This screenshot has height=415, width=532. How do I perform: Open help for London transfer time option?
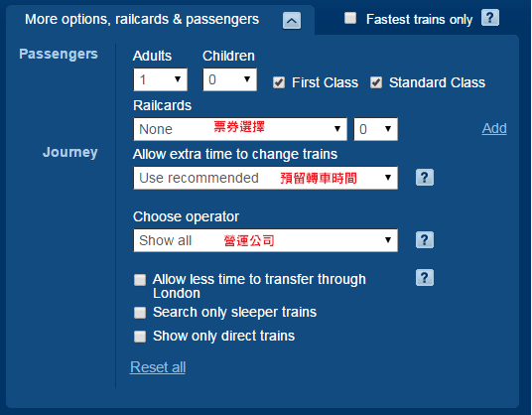pyautogui.click(x=425, y=278)
